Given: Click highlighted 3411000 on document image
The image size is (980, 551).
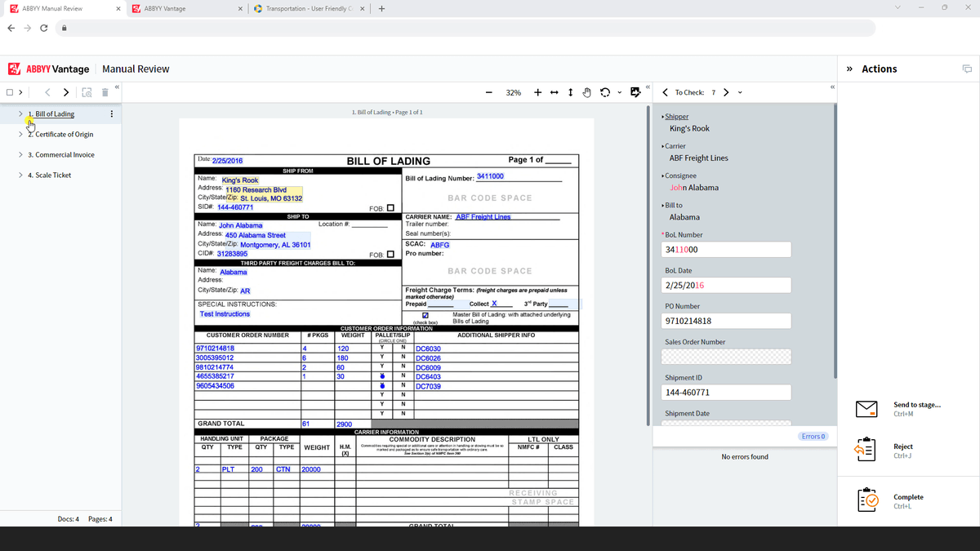Looking at the screenshot, I should (x=490, y=176).
